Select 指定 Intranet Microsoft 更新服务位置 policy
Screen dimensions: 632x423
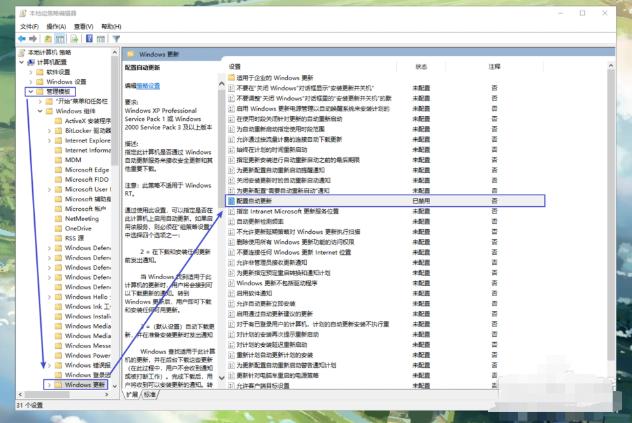point(288,211)
